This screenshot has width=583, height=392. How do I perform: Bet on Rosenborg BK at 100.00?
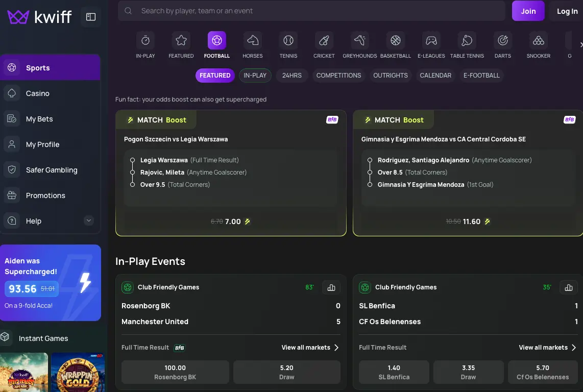pos(175,372)
